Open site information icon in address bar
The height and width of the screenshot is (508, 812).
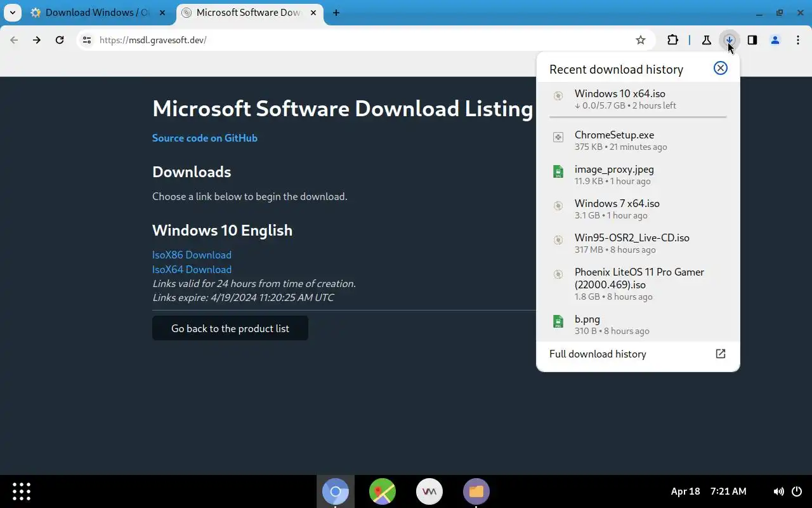pyautogui.click(x=87, y=40)
